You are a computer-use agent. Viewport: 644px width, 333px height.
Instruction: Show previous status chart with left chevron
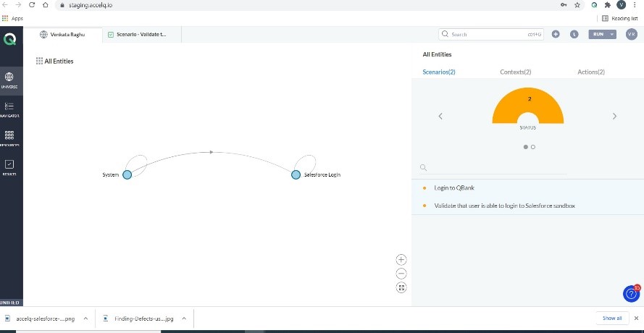point(440,116)
